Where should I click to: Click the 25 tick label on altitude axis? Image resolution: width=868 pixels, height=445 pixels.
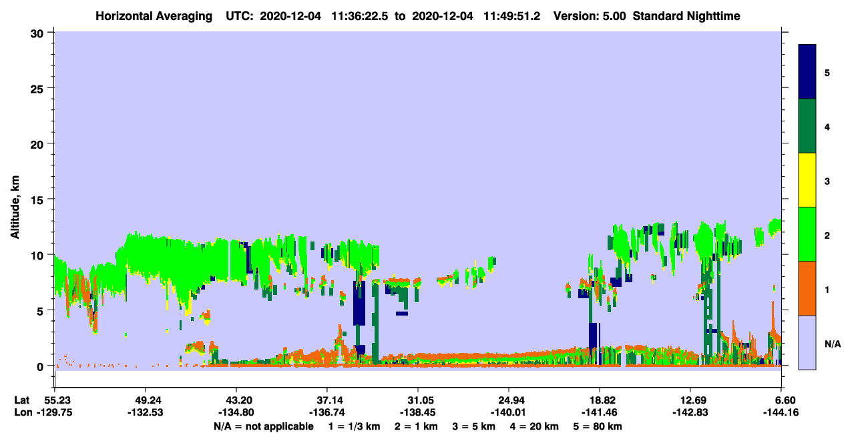pos(39,88)
